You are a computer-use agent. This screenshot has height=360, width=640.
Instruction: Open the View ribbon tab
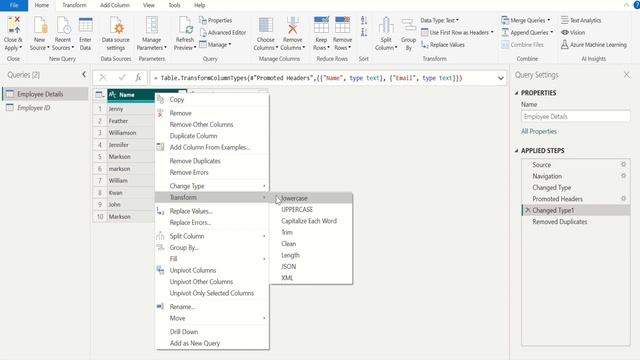(x=149, y=5)
